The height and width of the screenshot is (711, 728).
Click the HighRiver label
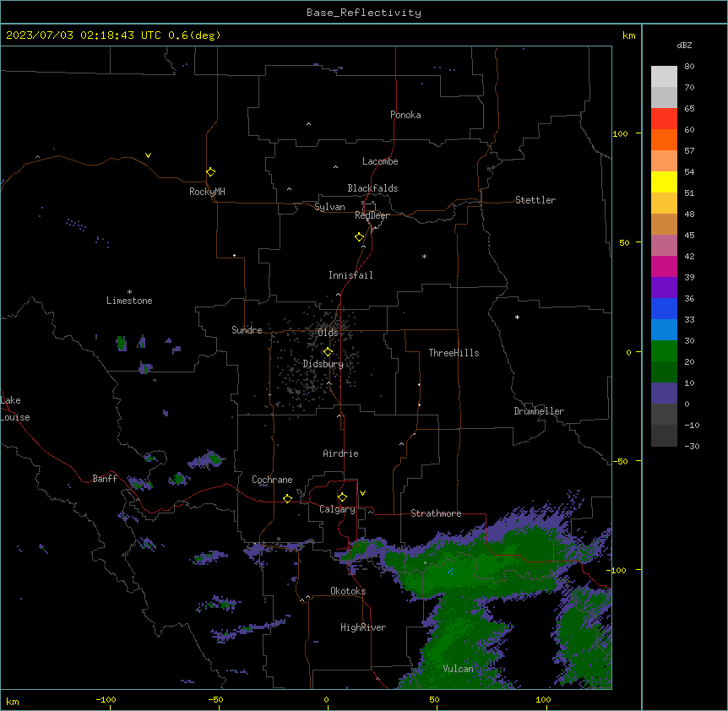click(x=363, y=627)
